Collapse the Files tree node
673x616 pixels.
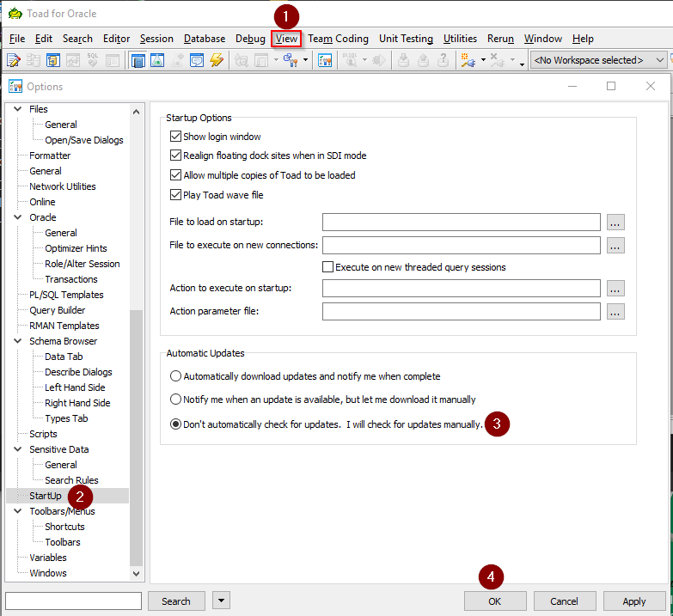tap(17, 109)
